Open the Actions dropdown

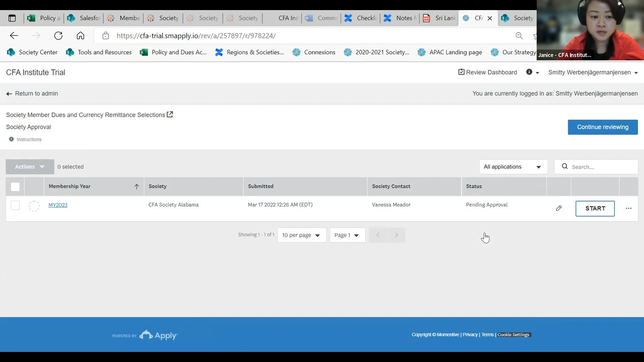point(30,166)
